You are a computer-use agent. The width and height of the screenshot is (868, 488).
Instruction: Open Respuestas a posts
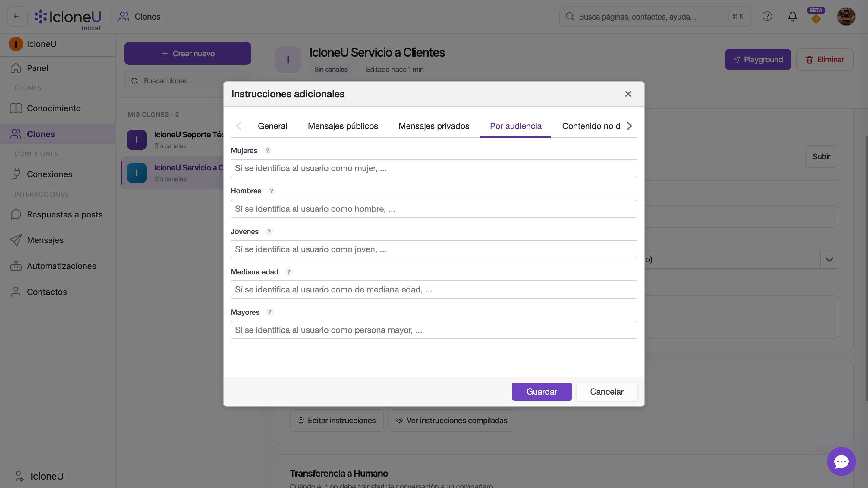pyautogui.click(x=58, y=214)
